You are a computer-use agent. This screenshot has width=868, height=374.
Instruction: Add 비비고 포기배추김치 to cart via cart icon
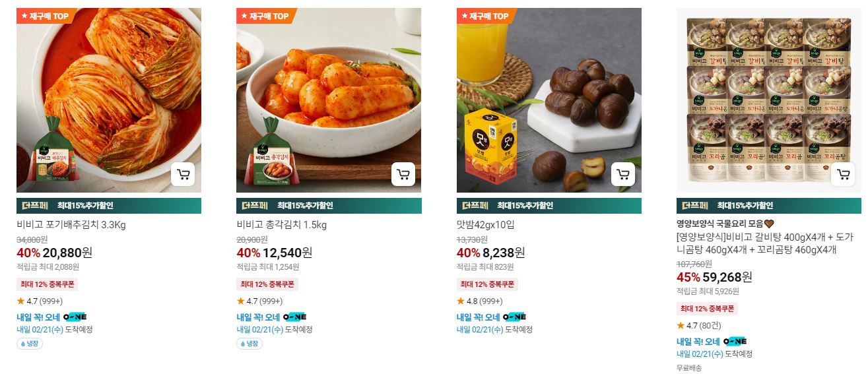[183, 174]
